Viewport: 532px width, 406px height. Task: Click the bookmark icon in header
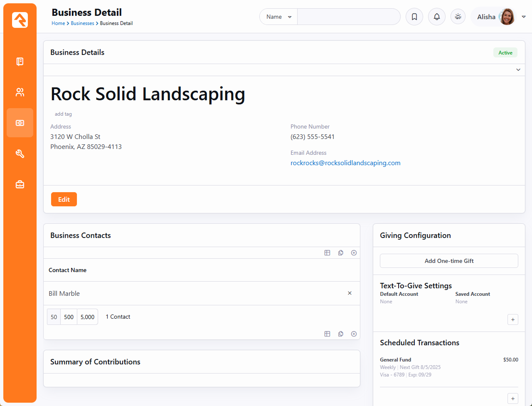click(414, 17)
